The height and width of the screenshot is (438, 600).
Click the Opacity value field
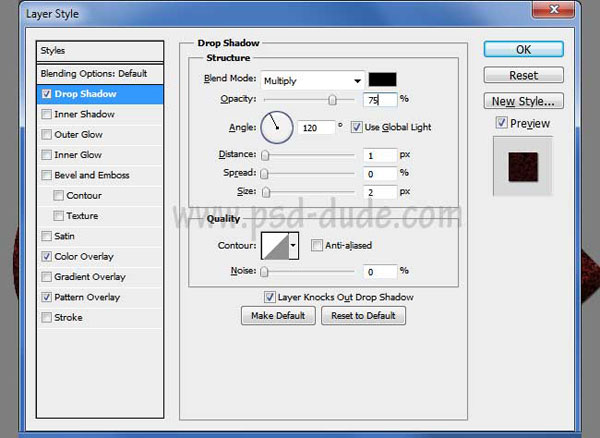(380, 100)
